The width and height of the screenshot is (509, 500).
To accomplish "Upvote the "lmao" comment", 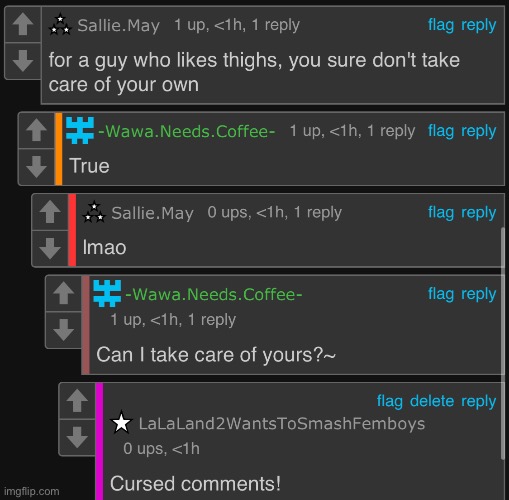I will coord(50,212).
